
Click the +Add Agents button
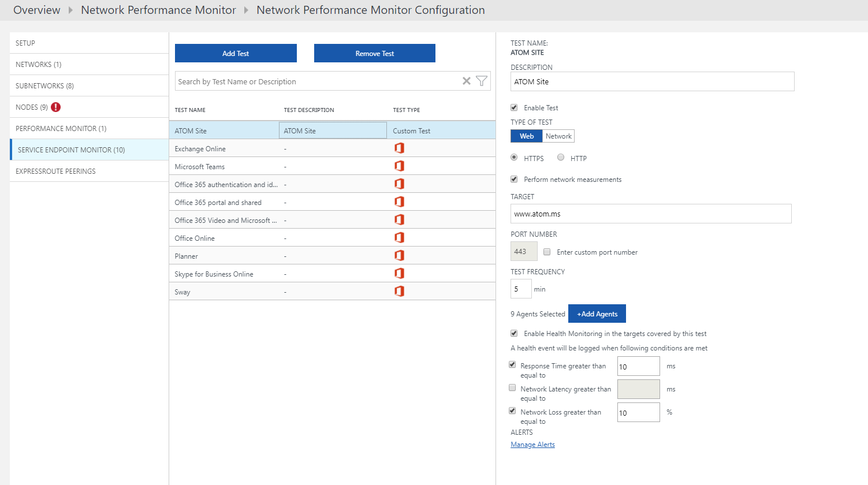coord(597,314)
